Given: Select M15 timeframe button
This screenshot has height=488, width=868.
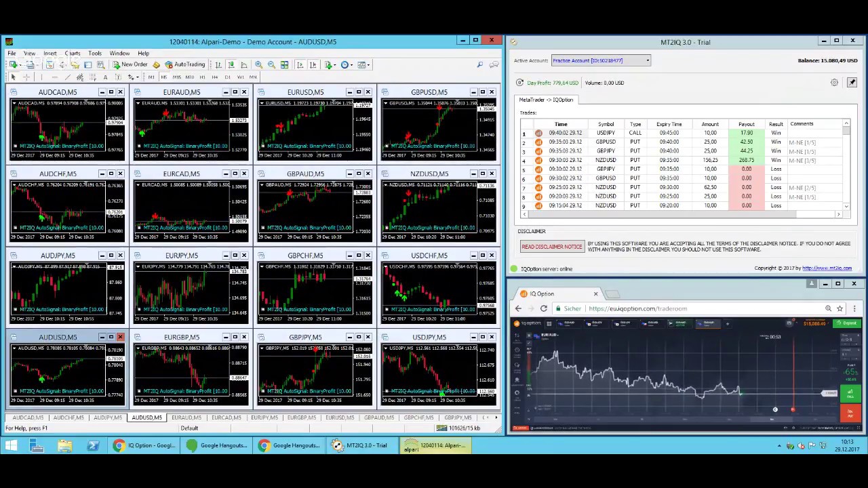Looking at the screenshot, I should (x=176, y=77).
